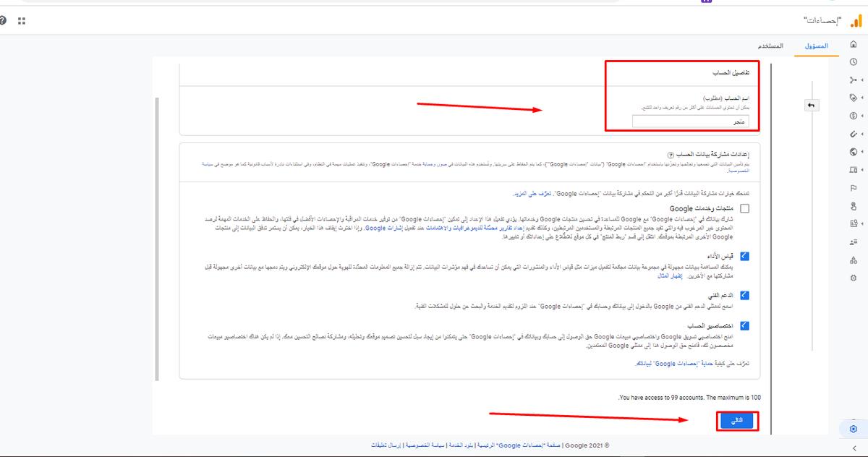Viewport: 868px width, 457px height.
Task: Uncheck the قياس الأداء checkbox
Action: point(745,256)
